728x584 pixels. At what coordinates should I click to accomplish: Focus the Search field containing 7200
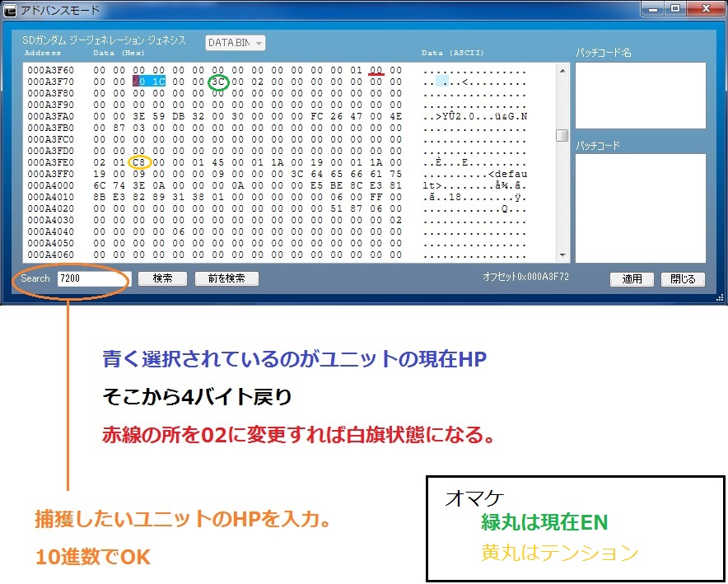(89, 278)
